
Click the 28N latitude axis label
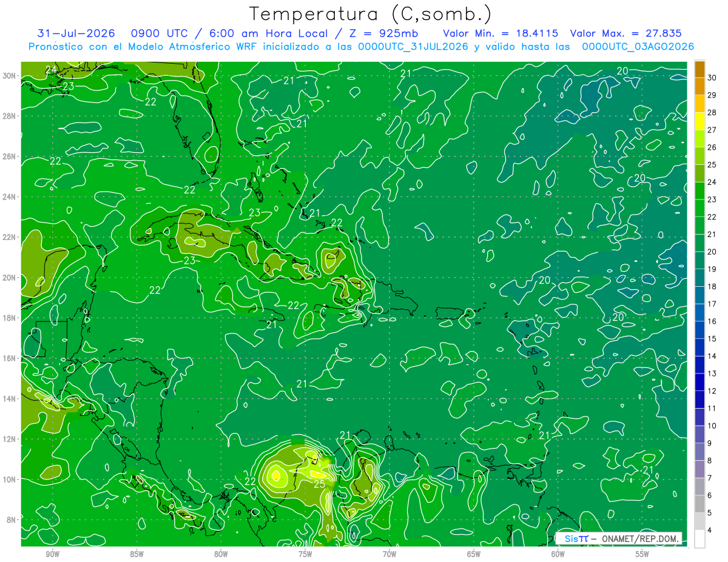[x=10, y=116]
